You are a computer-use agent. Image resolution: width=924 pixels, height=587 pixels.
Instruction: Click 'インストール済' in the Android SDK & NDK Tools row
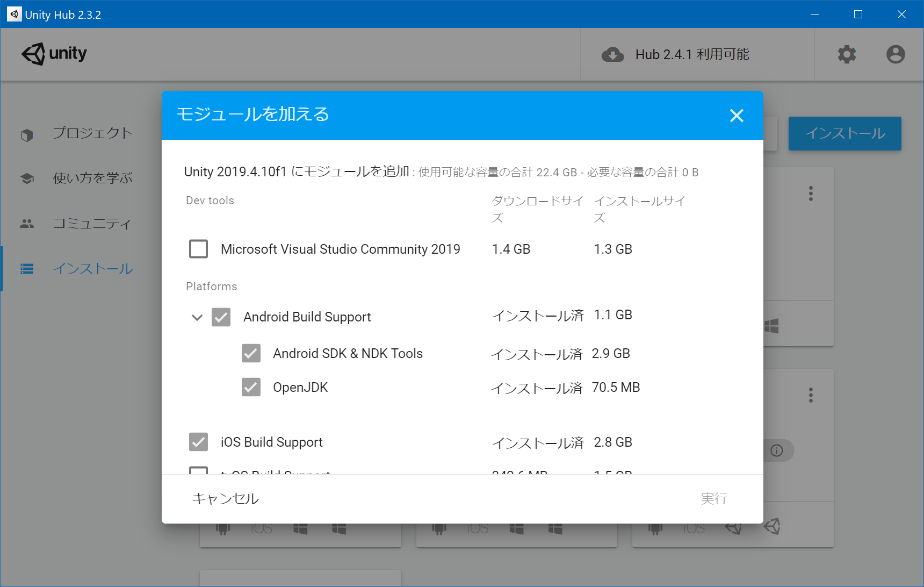pyautogui.click(x=537, y=355)
